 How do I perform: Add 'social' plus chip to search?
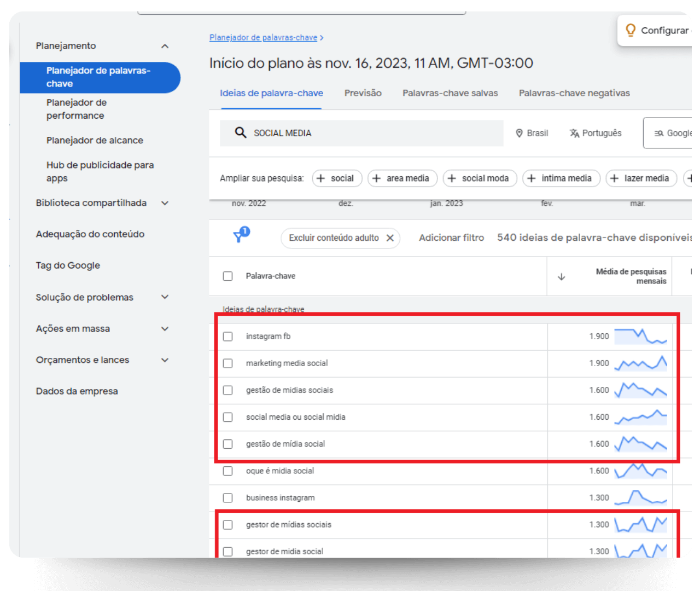coord(336,178)
